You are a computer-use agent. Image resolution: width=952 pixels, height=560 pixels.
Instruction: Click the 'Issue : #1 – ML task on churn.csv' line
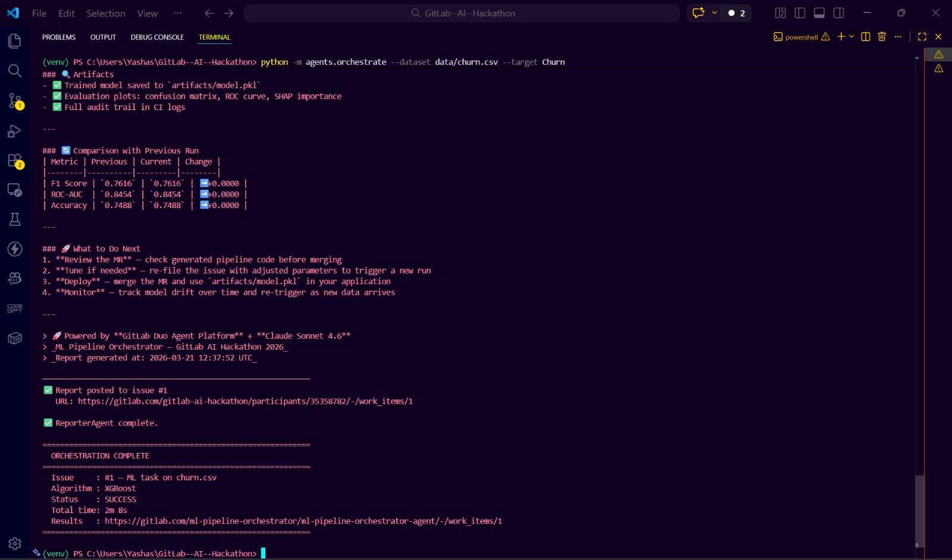pyautogui.click(x=134, y=478)
